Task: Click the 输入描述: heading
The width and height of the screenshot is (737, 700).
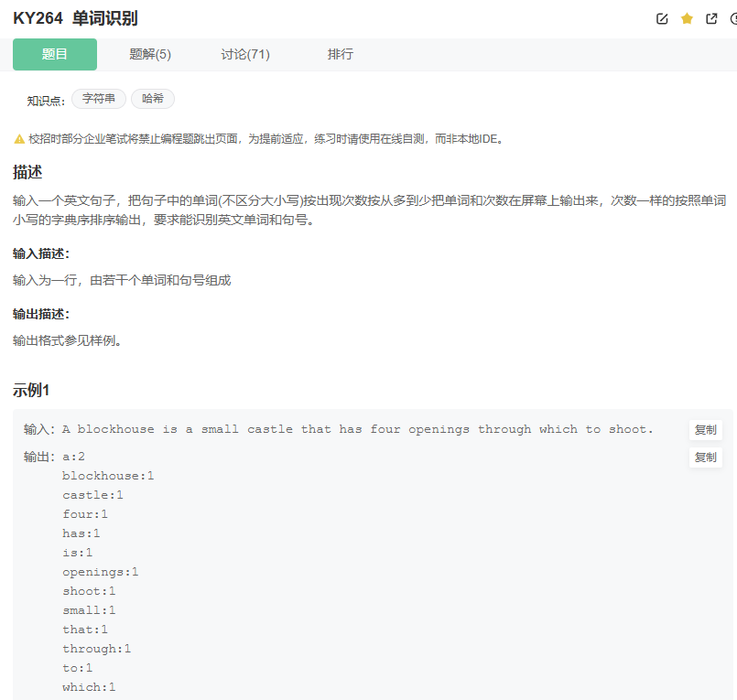Action: (x=41, y=253)
